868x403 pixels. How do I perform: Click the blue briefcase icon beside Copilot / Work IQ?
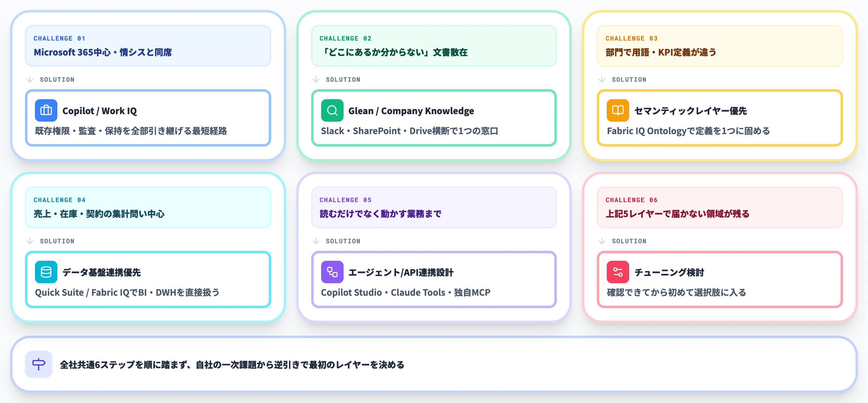(46, 110)
